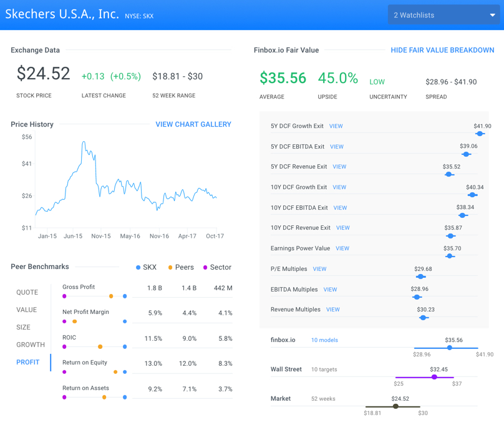Select the Quote benchmark tab

click(27, 292)
